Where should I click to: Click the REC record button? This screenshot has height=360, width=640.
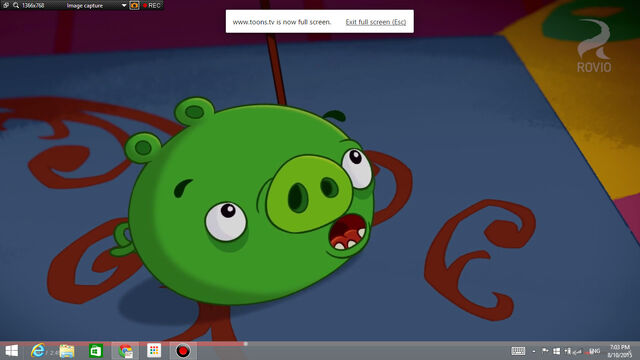pos(152,5)
